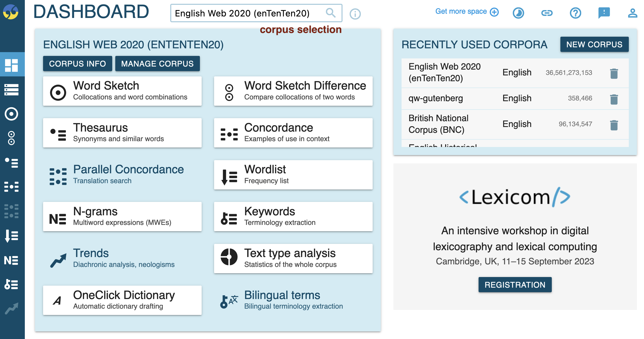Screen dimensions: 644x339
Task: Open sidebar Word Sketch Difference icon
Action: click(x=11, y=138)
